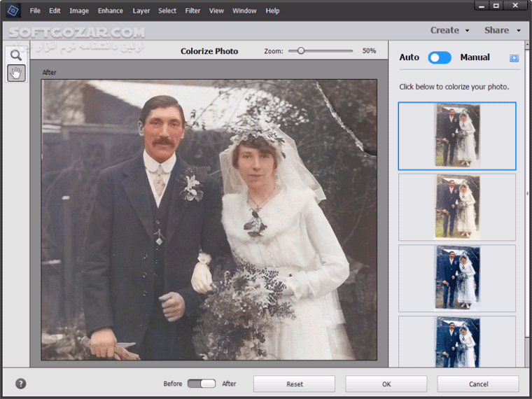
Task: Toggle the Auto/Manual mode switch
Action: pos(440,57)
